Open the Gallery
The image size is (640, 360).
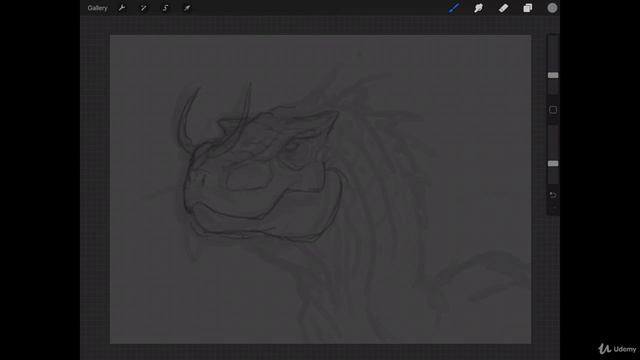(x=97, y=8)
